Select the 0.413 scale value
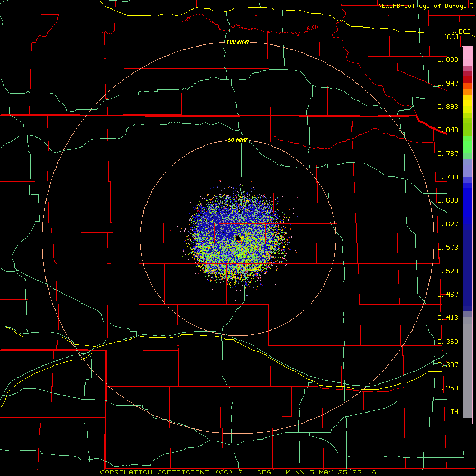476x476 pixels. 448,318
